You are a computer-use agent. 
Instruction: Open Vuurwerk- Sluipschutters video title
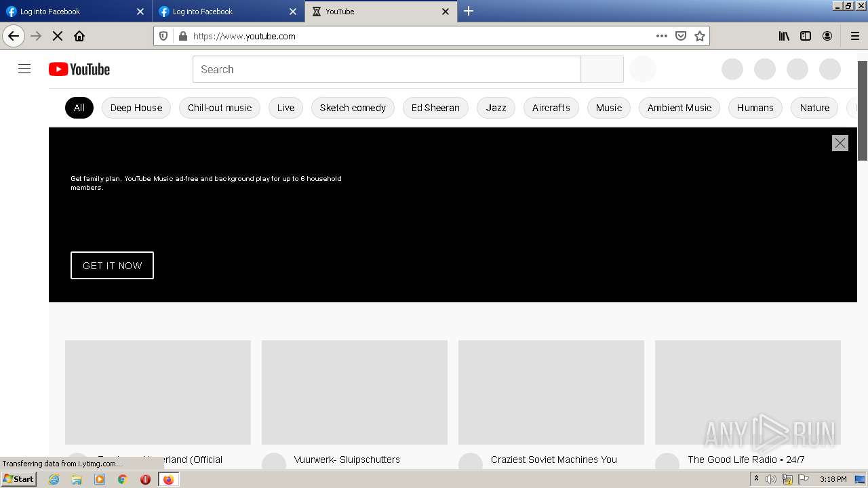click(347, 460)
